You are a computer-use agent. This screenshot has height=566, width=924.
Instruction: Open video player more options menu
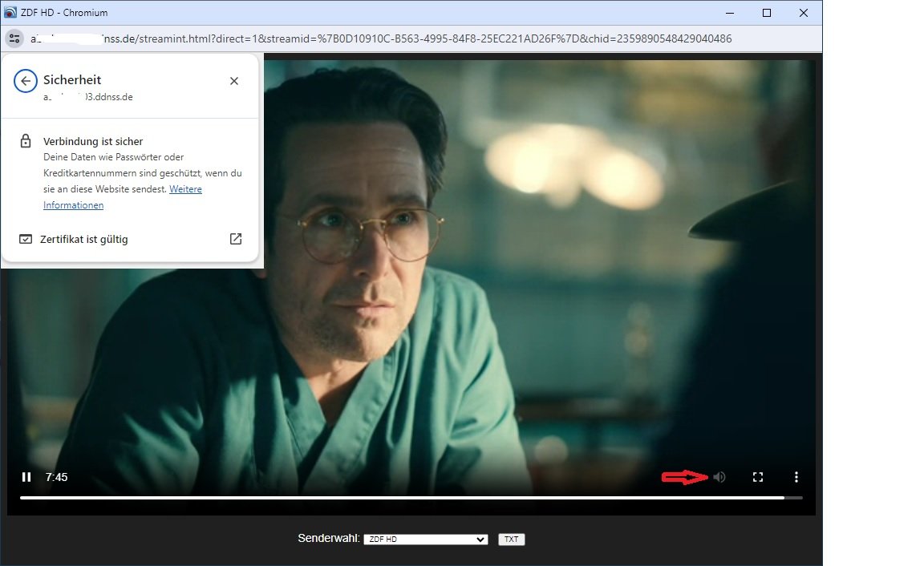[796, 477]
